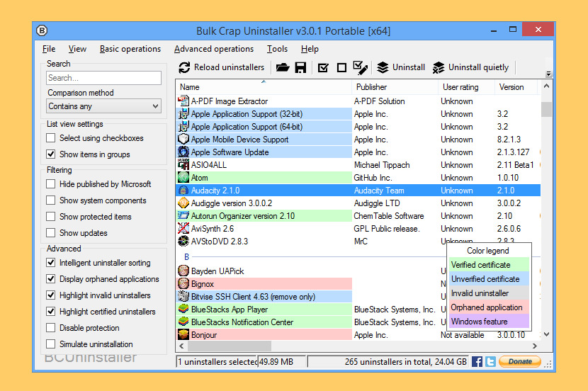588x391 pixels.
Task: Enable Simulate uninstallation
Action: click(50, 344)
